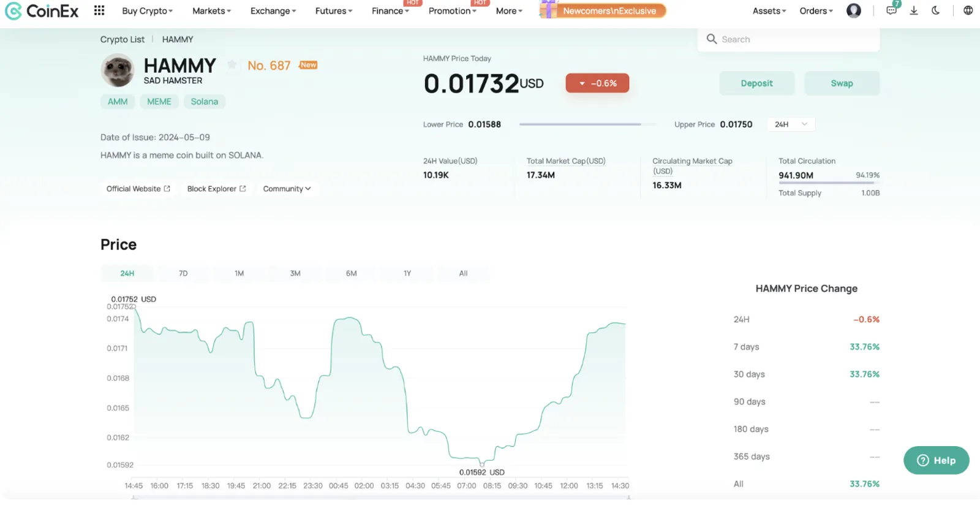
Task: Click the Date of Issue 2024-05-09 text
Action: click(x=155, y=137)
